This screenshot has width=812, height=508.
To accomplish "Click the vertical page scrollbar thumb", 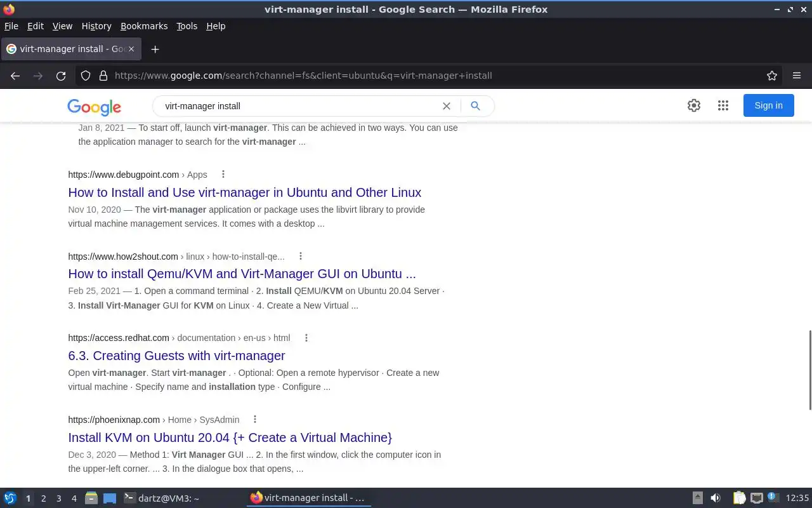I will (x=809, y=370).
